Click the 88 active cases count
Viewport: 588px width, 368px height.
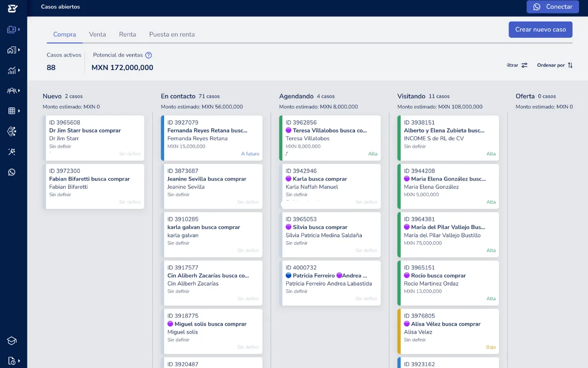click(51, 68)
